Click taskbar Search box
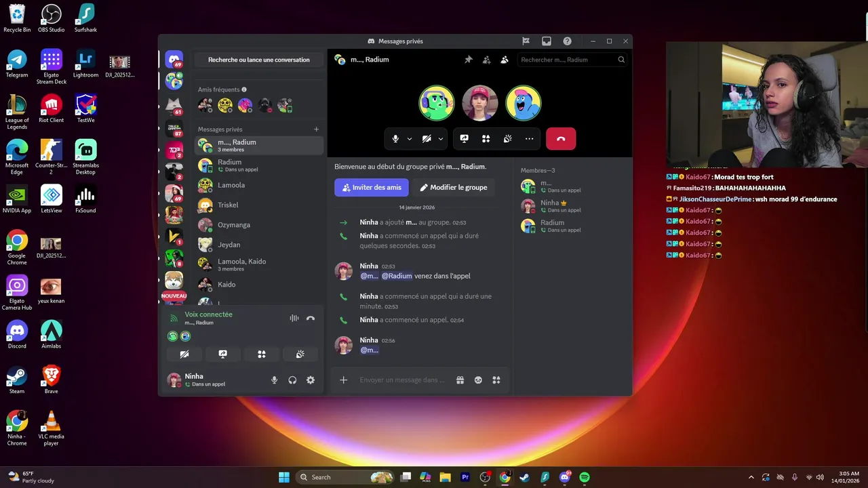868x488 pixels. tap(346, 477)
